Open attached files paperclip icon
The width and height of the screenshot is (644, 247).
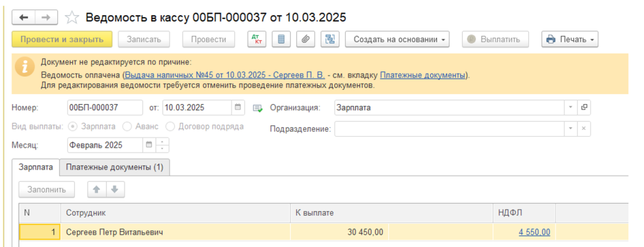click(306, 40)
